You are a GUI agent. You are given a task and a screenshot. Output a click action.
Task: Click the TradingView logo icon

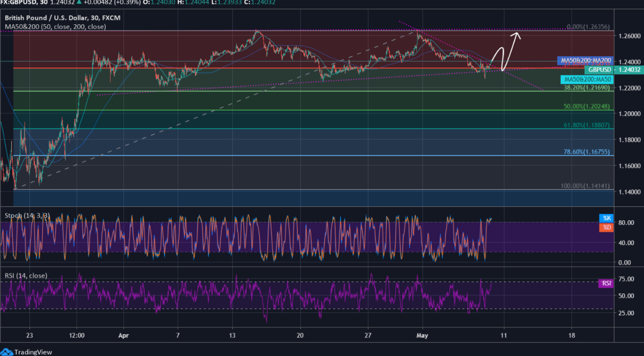[7, 352]
